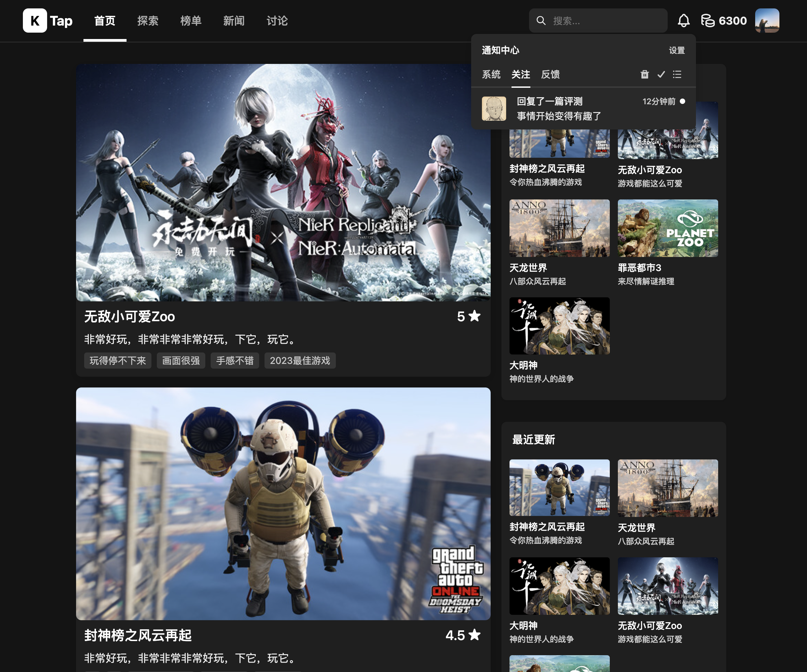Click the 设置 link in notification center

pyautogui.click(x=676, y=50)
